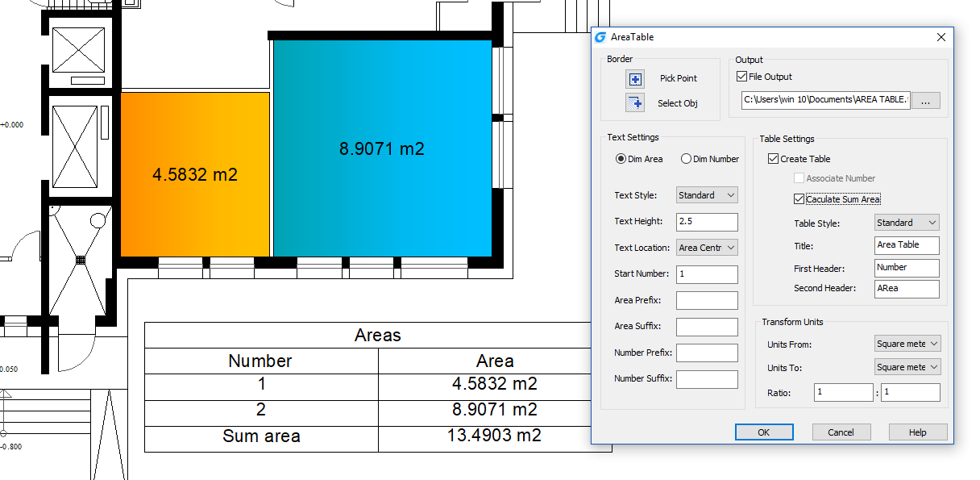This screenshot has height=480, width=980.
Task: Click the table cell showing number 2
Action: pyautogui.click(x=261, y=412)
